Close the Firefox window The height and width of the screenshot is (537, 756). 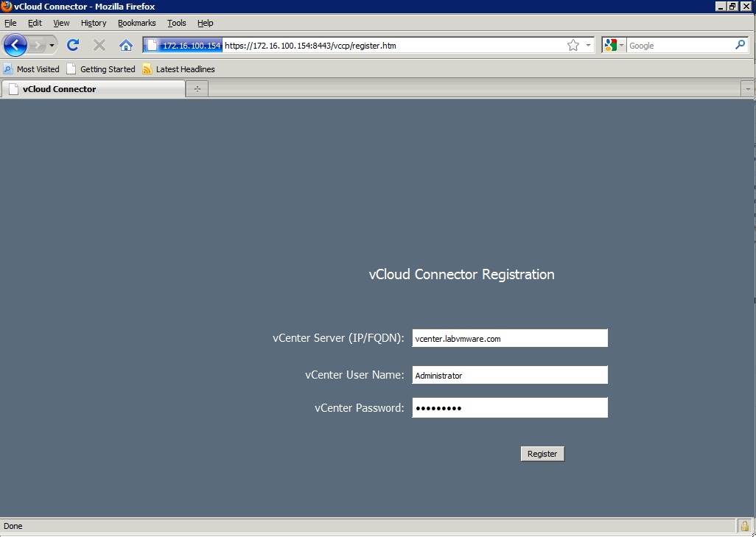click(x=746, y=7)
